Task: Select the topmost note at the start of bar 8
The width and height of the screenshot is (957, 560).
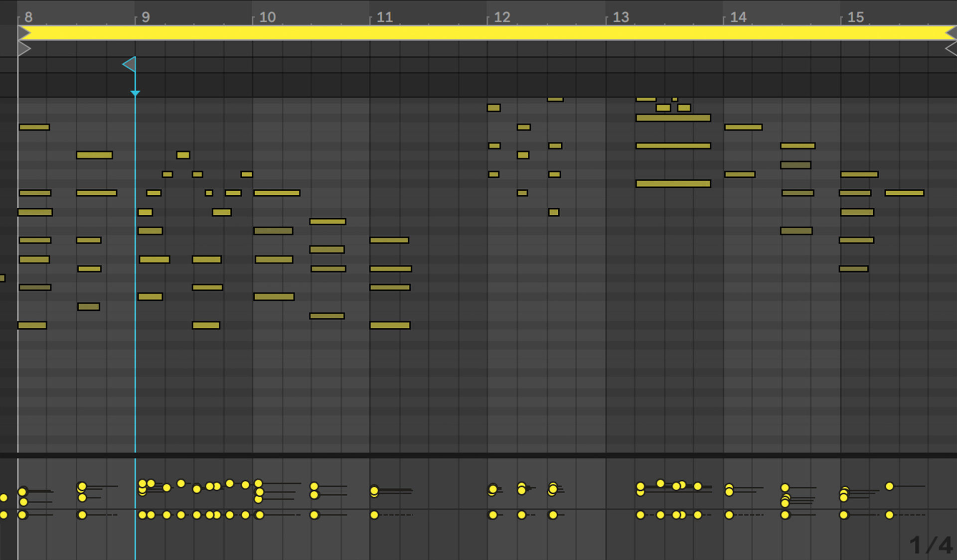Action: coord(34,127)
